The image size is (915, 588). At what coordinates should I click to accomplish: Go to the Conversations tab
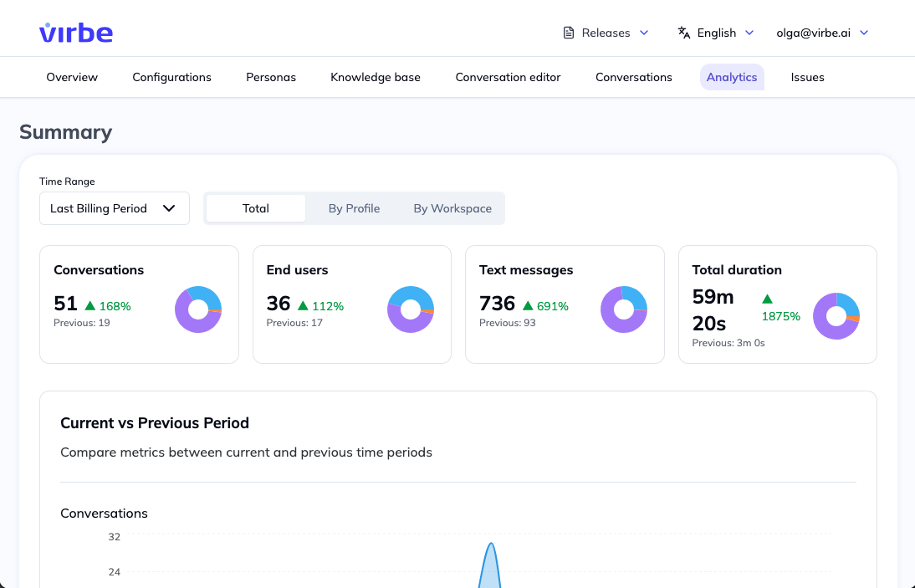tap(634, 77)
